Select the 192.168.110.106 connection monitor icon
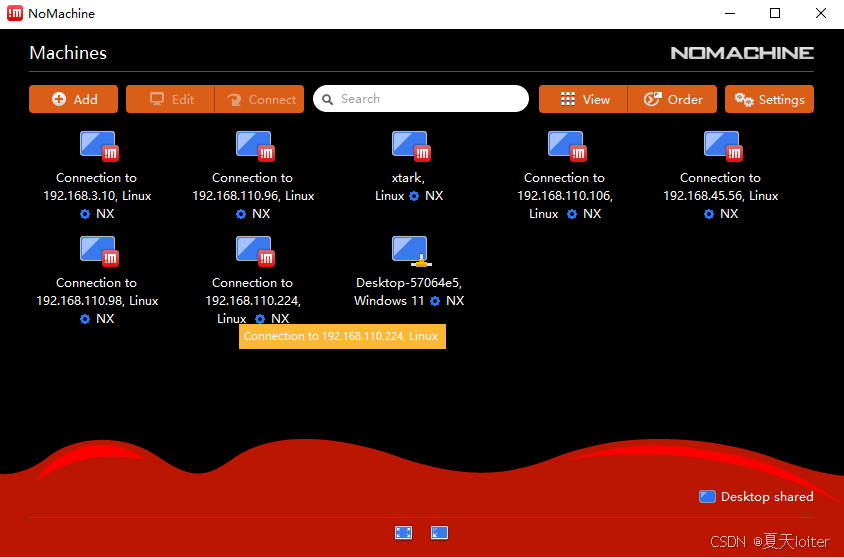 tap(567, 146)
